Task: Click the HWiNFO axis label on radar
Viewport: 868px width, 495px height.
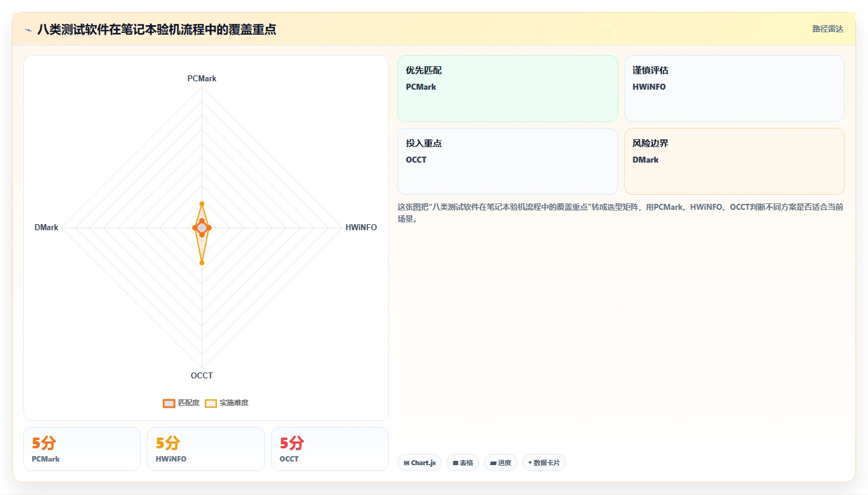Action: (x=361, y=227)
